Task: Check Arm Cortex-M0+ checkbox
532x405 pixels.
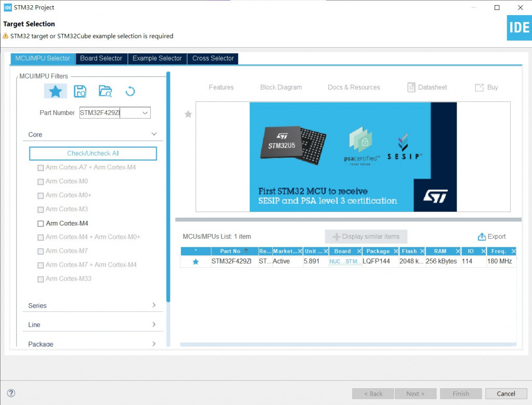Action: [x=41, y=195]
